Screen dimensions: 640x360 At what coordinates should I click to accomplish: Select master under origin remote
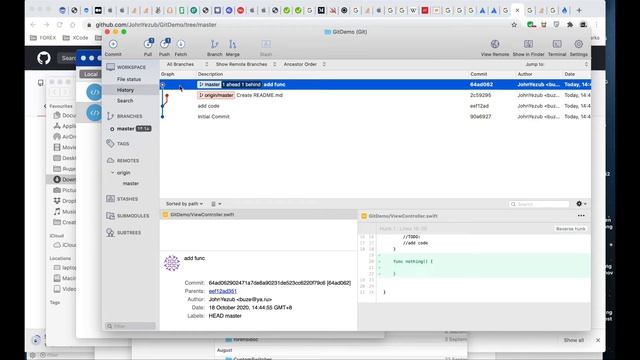pos(131,183)
